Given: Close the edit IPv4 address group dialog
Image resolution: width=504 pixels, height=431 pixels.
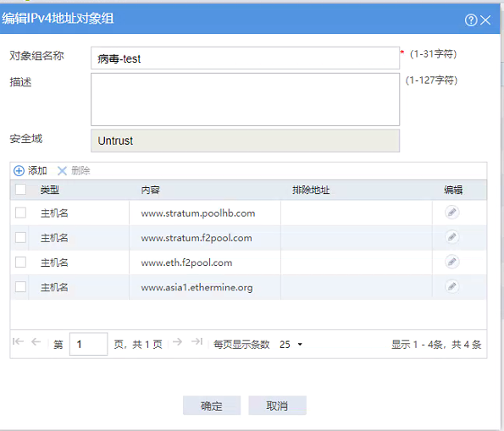Looking at the screenshot, I should (x=485, y=20).
